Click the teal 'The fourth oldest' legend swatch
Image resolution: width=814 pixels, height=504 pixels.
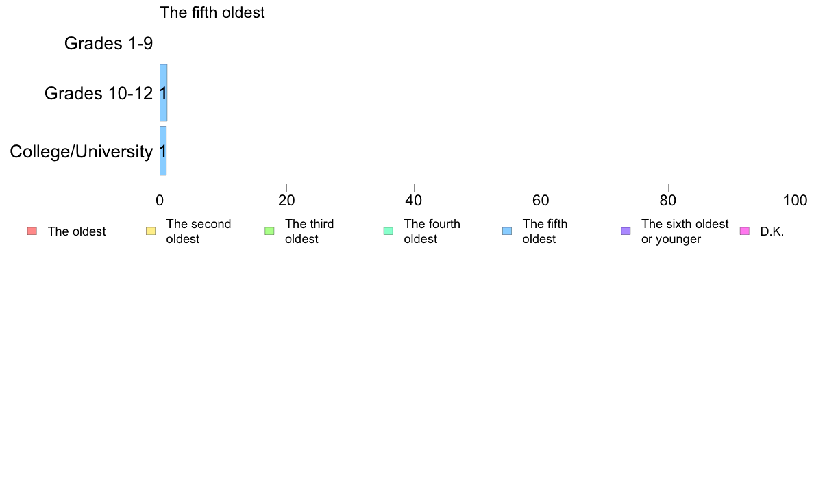point(388,231)
